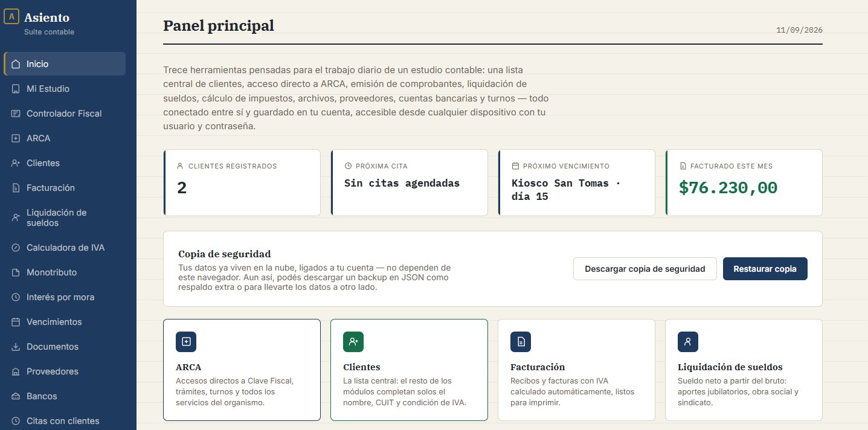This screenshot has height=430, width=868.
Task: Click the ARCA card's dark blue icon
Action: [186, 342]
